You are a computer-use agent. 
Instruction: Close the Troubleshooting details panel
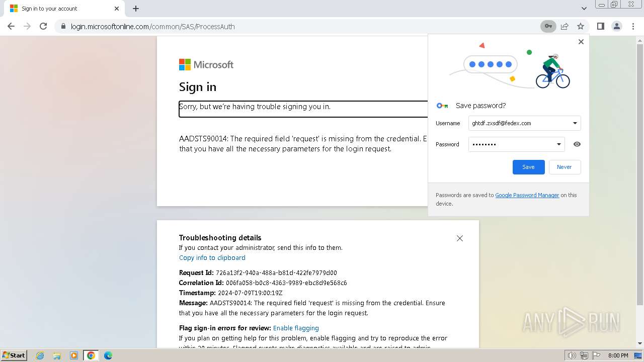tap(459, 238)
